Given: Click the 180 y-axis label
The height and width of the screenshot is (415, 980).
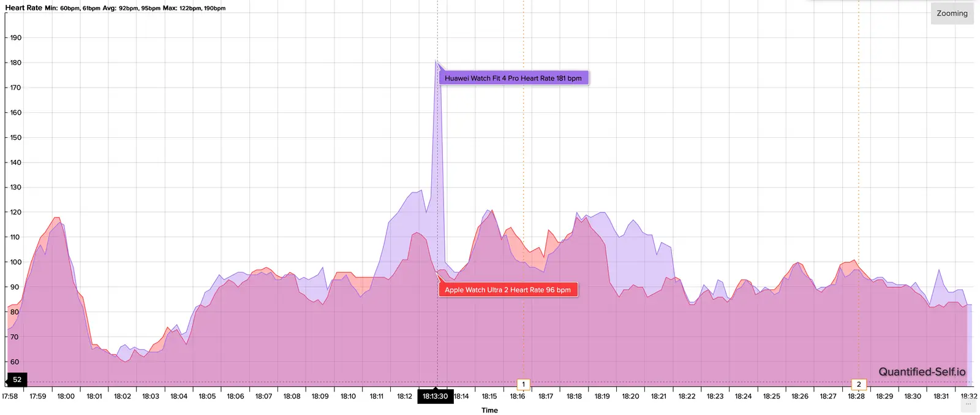Looking at the screenshot, I should pyautogui.click(x=15, y=63).
